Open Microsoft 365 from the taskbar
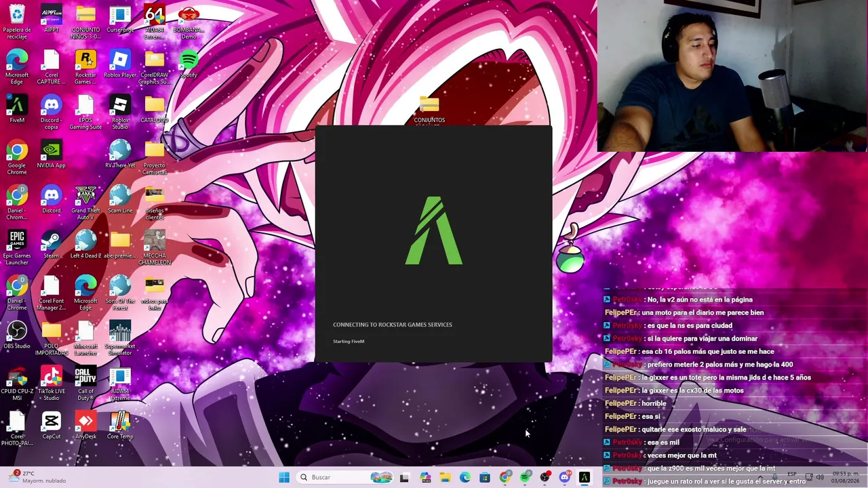 pos(425,477)
